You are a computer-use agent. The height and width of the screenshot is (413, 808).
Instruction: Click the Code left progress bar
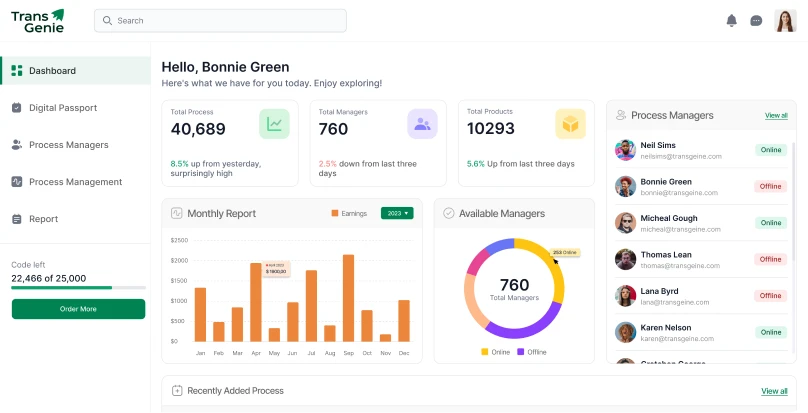(x=78, y=288)
